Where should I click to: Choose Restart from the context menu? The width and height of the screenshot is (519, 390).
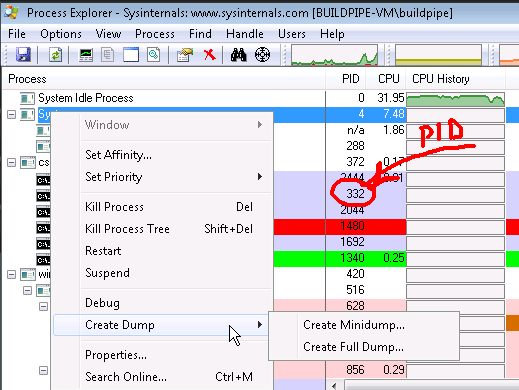pyautogui.click(x=162, y=251)
